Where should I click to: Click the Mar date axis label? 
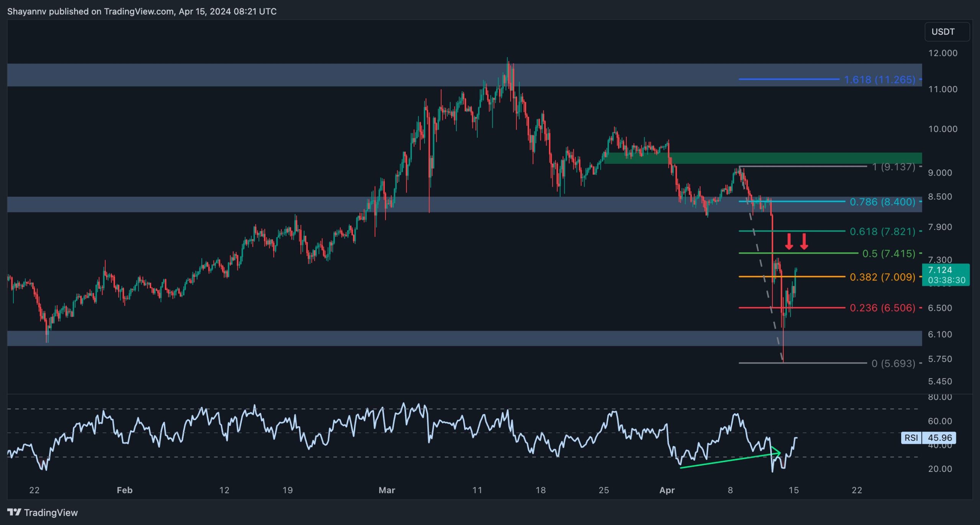(x=387, y=490)
